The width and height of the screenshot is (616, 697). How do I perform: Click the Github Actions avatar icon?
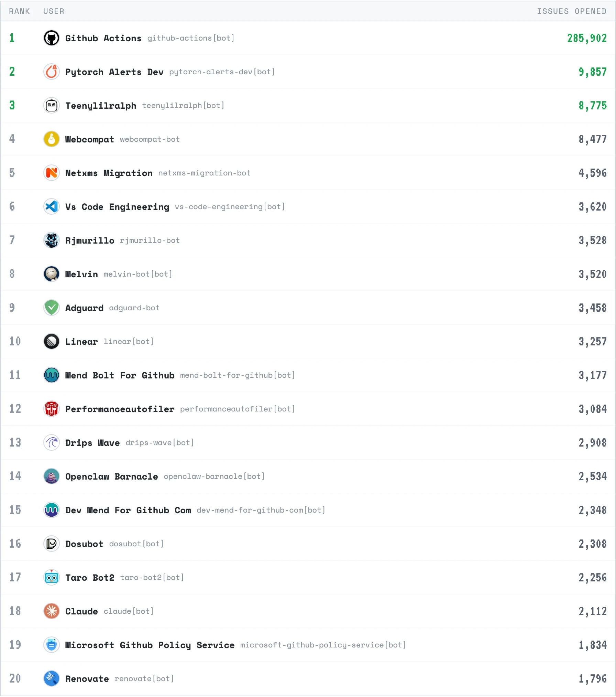tap(51, 38)
